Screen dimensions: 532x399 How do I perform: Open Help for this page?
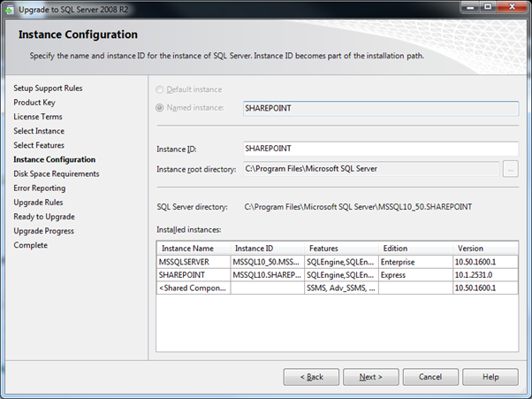(x=490, y=377)
